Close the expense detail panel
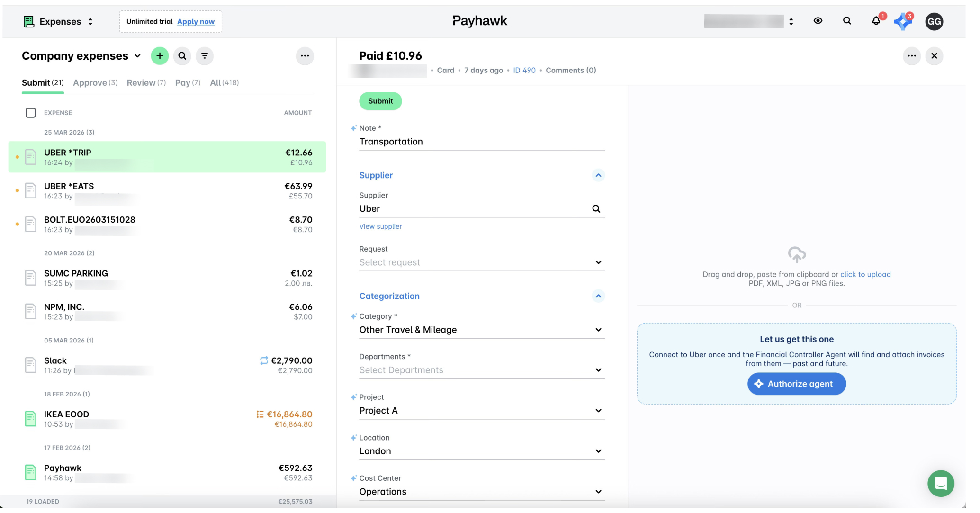The height and width of the screenshot is (513, 980). pos(934,56)
